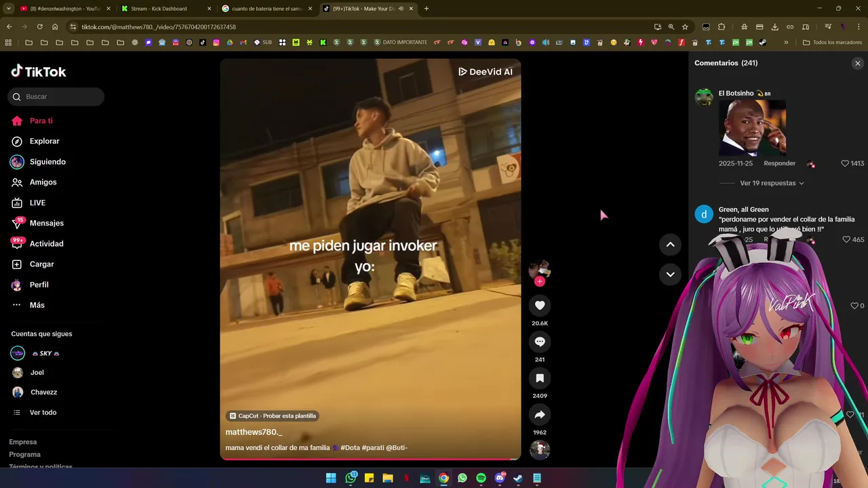Go to previous video with up arrow
This screenshot has width=868, height=488.
click(x=670, y=245)
